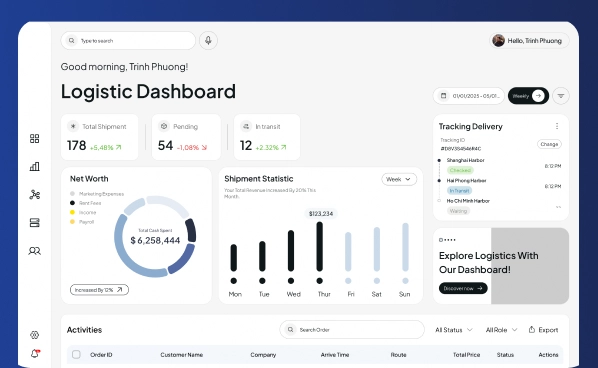Open the All Status dropdown

point(454,330)
